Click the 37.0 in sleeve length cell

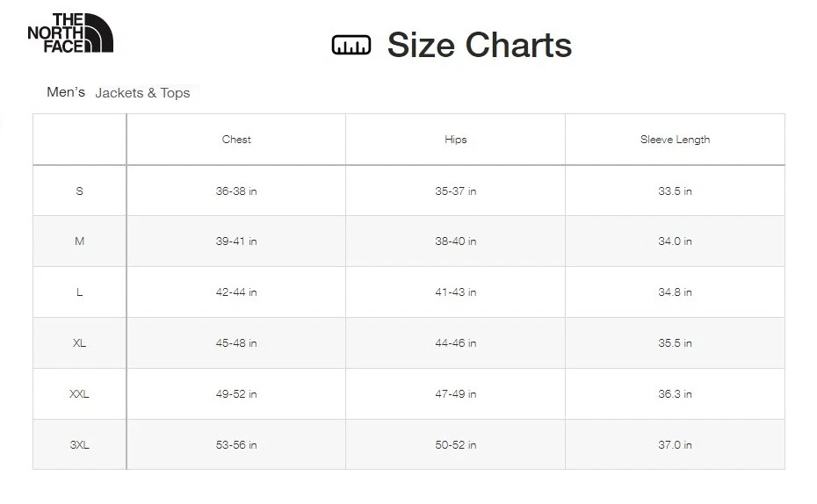point(675,445)
